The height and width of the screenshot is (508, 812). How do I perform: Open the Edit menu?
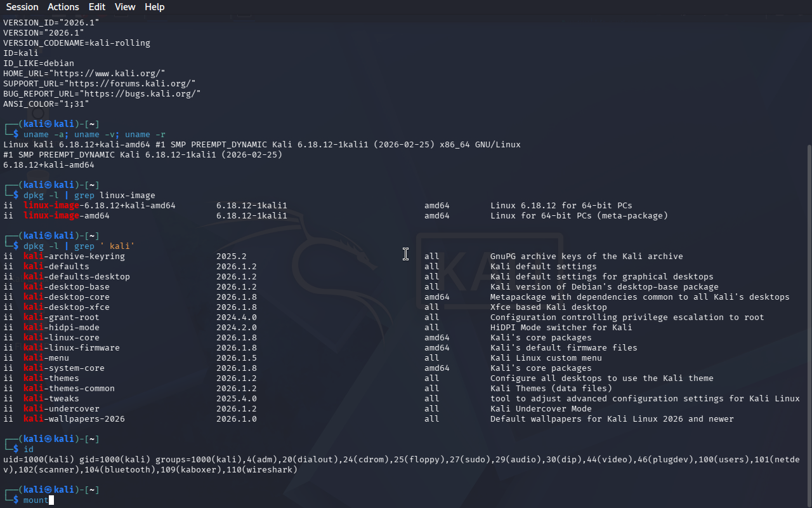point(97,7)
